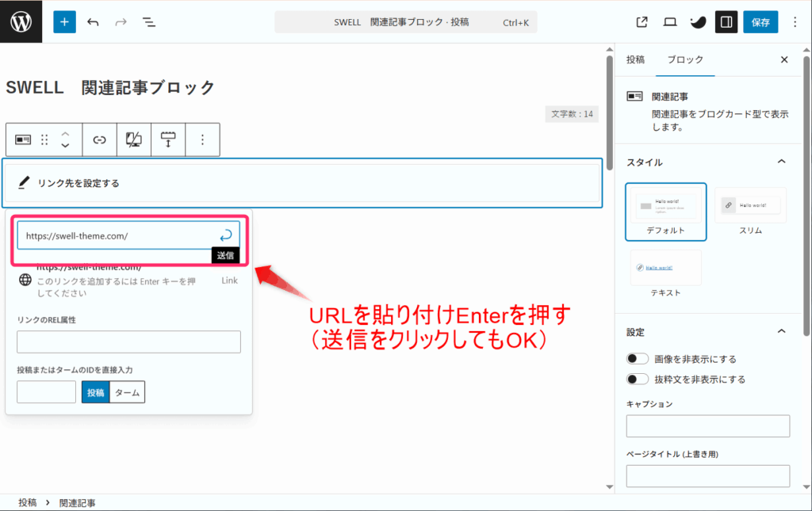812x511 pixels.
Task: Click the submit return-arrow icon in URL field
Action: click(x=226, y=236)
